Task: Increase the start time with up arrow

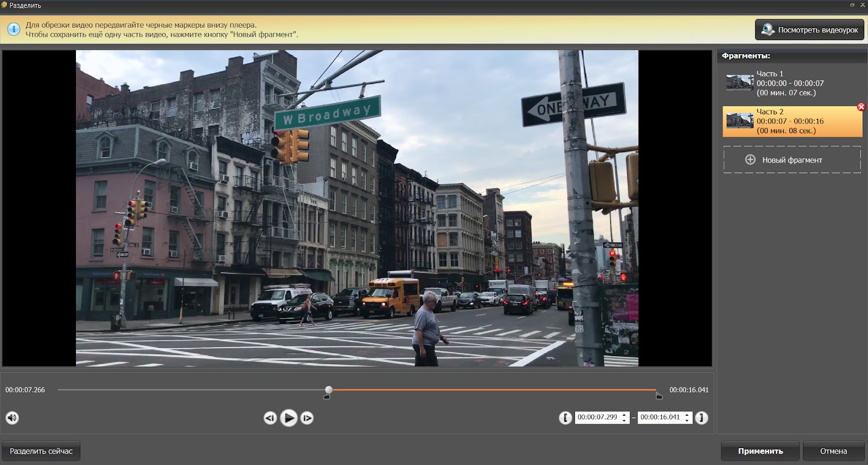Action: tap(624, 415)
